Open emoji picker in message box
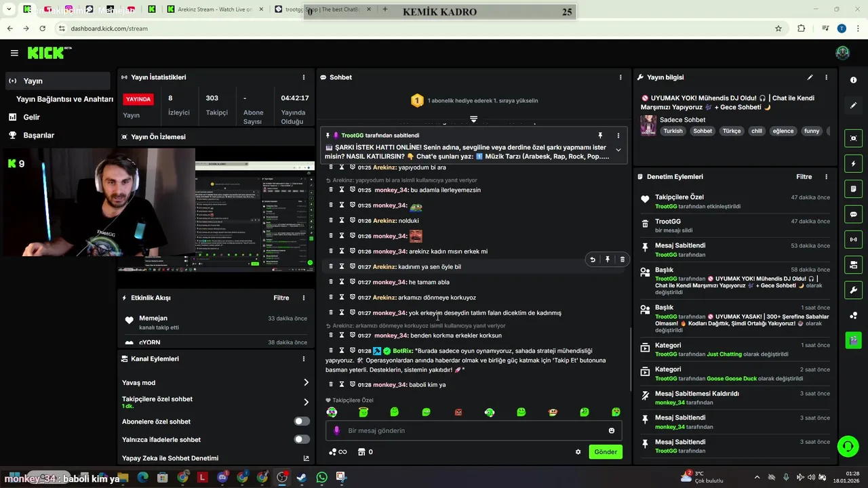This screenshot has width=868, height=488. (x=612, y=430)
